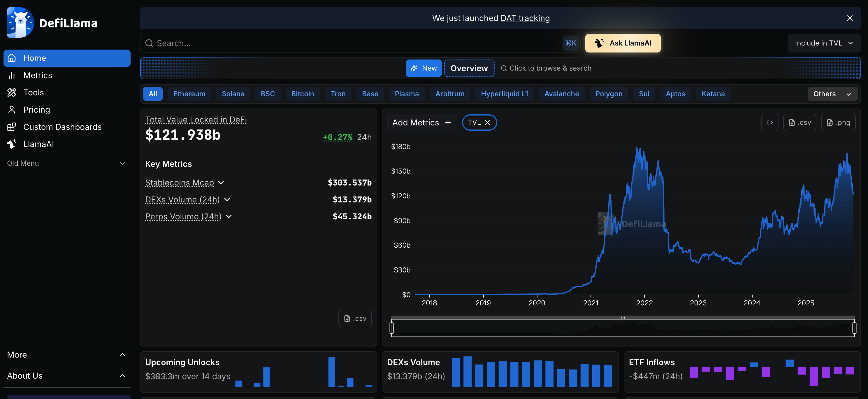Open LlamaAI from the sidebar

(38, 144)
